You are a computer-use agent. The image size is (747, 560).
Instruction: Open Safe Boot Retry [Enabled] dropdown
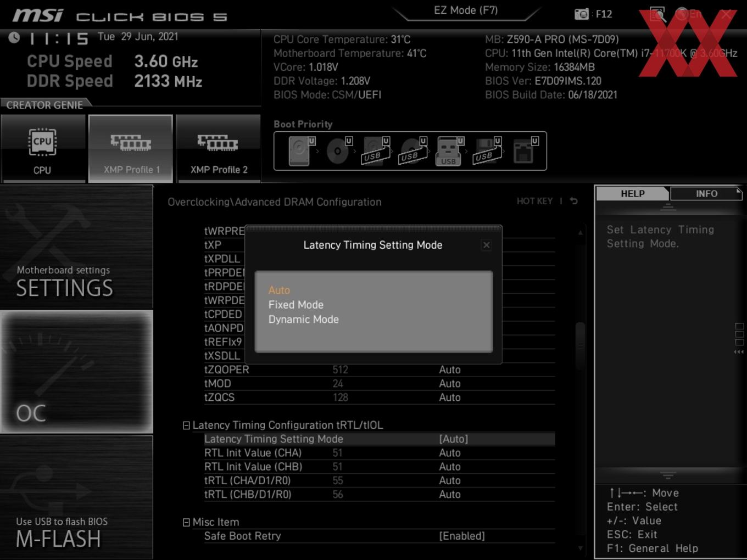(x=462, y=536)
